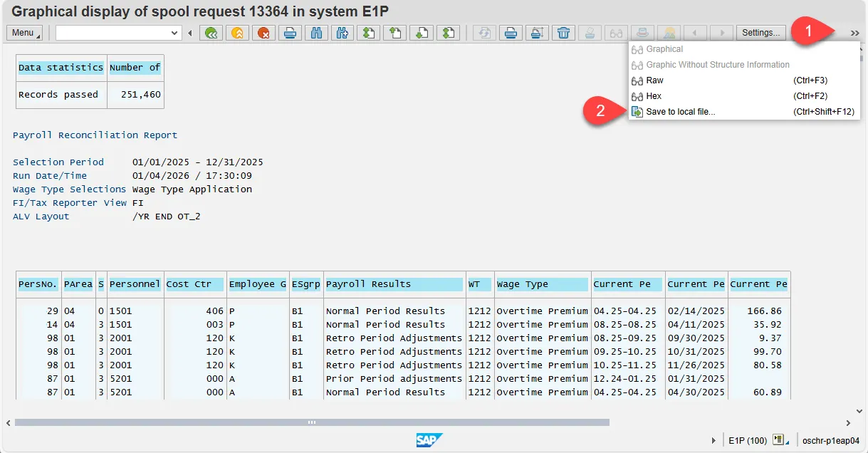Click the PersNo. column header
This screenshot has width=868, height=453.
pyautogui.click(x=38, y=284)
